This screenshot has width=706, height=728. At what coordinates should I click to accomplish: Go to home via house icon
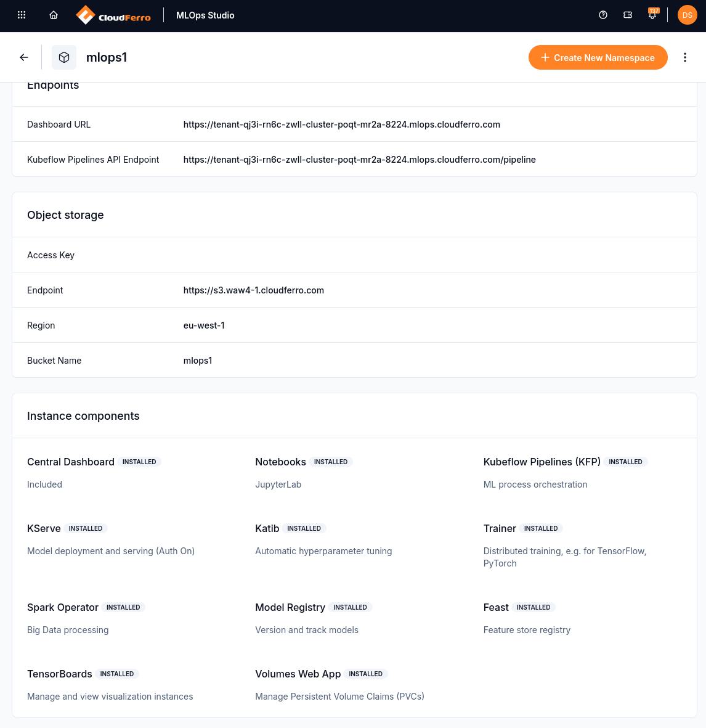(x=54, y=15)
